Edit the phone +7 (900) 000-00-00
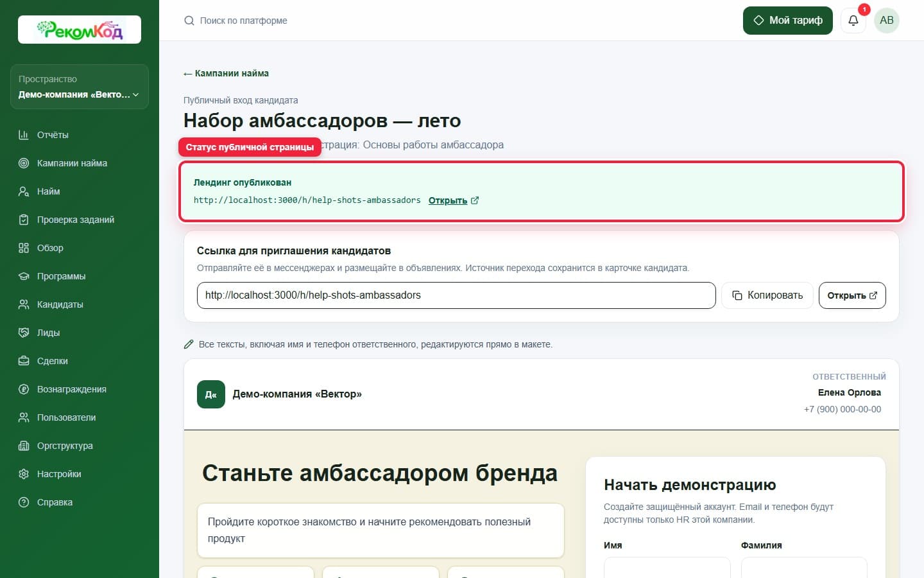The height and width of the screenshot is (578, 924). pos(843,409)
